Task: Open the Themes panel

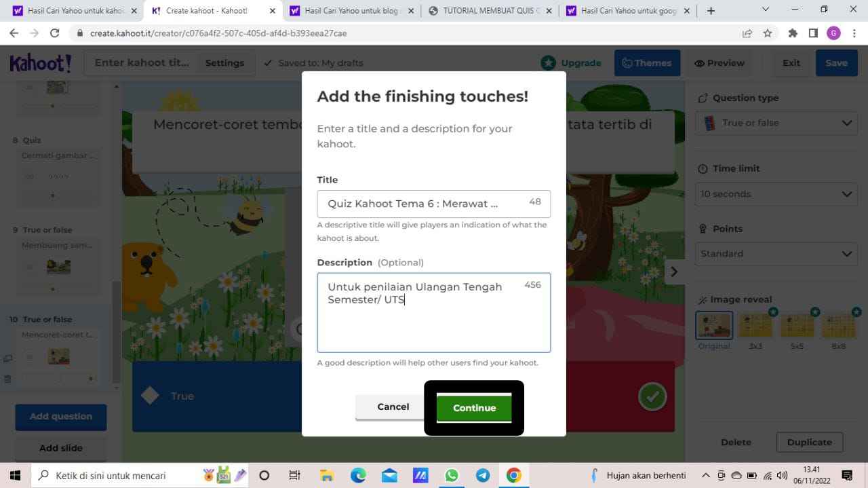Action: 647,63
